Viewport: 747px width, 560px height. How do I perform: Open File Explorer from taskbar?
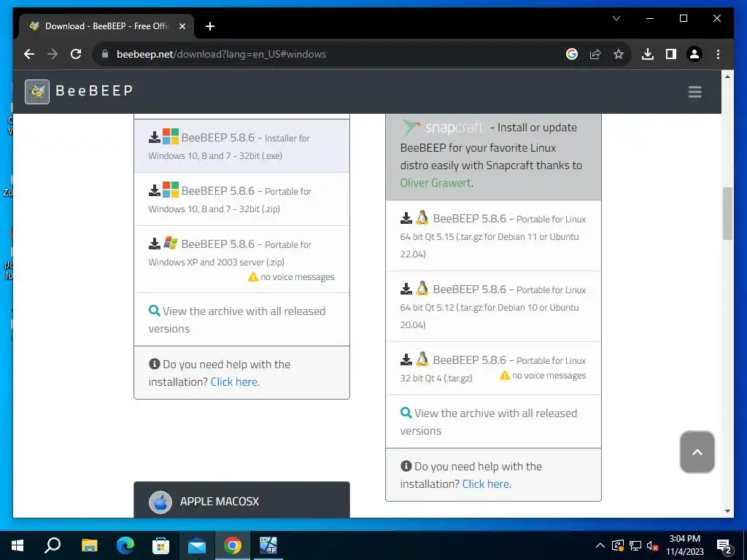[x=89, y=545]
